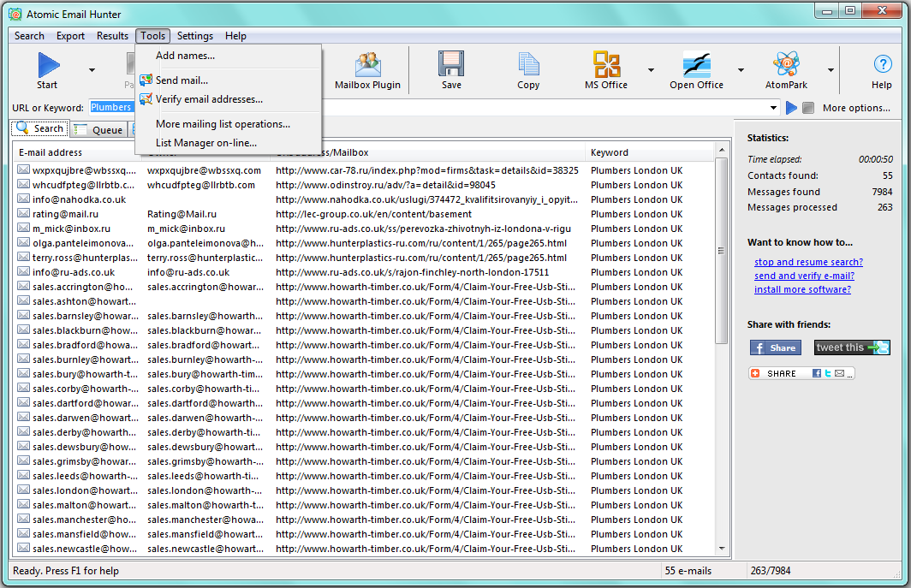Screen dimensions: 911x588
Task: Open the Help menu
Action: pos(235,36)
